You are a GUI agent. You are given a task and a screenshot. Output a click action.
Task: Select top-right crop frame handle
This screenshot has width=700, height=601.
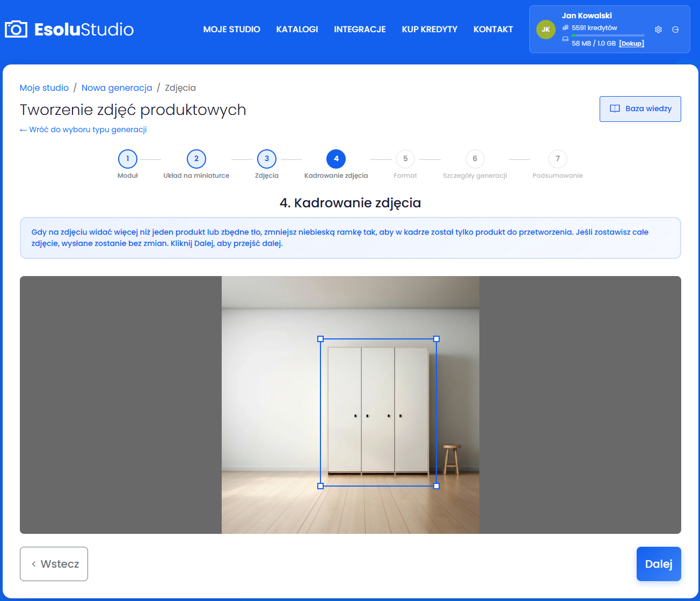[x=436, y=339]
